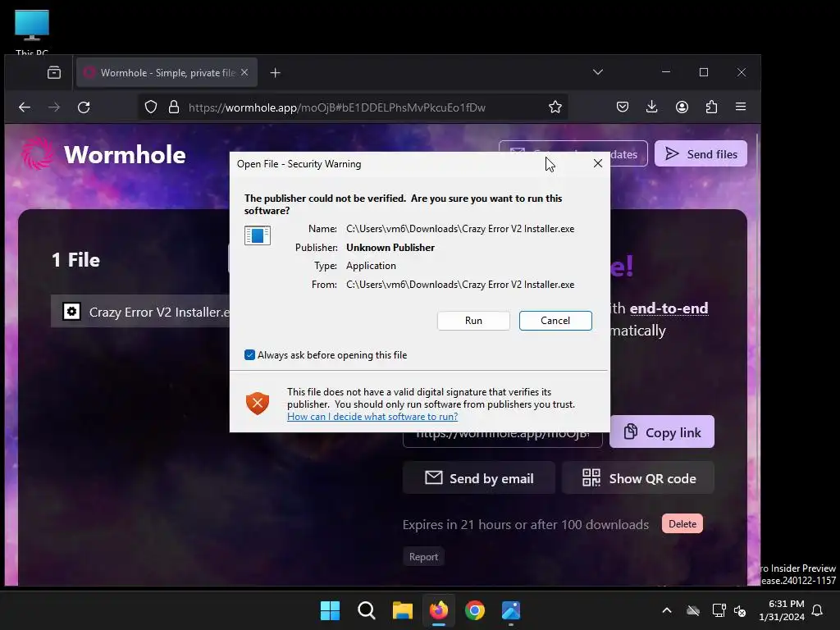Open File Explorer from taskbar

point(402,610)
